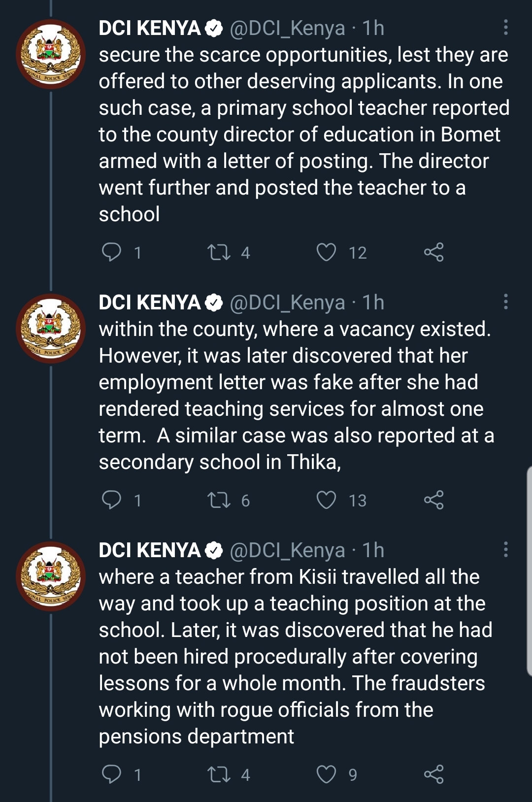
Task: Open @DCI_Kenya handle on second tweet
Action: [x=287, y=302]
